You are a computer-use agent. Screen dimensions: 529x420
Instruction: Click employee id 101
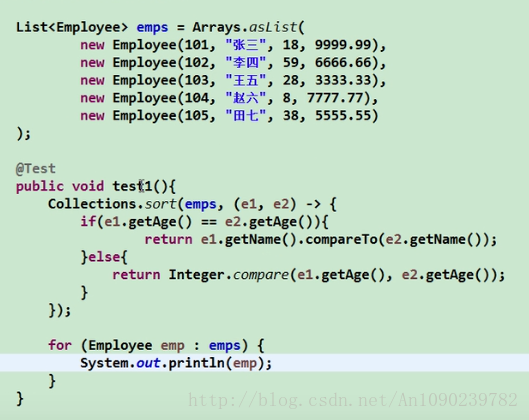pyautogui.click(x=196, y=45)
